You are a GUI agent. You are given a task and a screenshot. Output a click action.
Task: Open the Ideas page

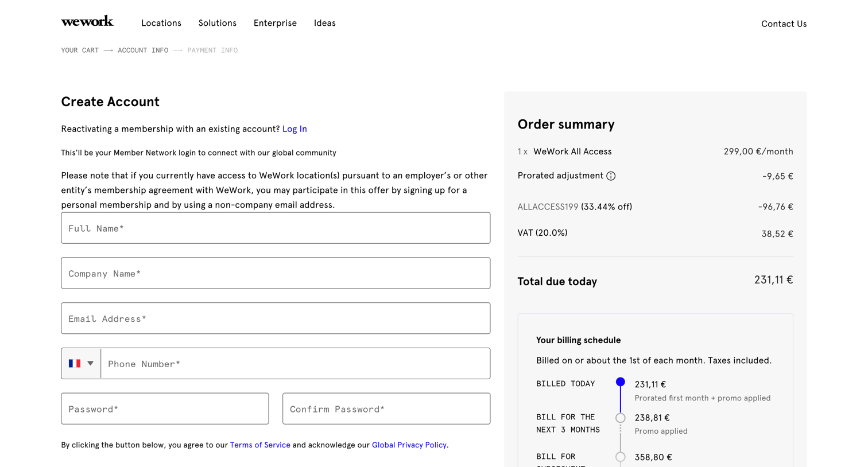click(x=324, y=23)
